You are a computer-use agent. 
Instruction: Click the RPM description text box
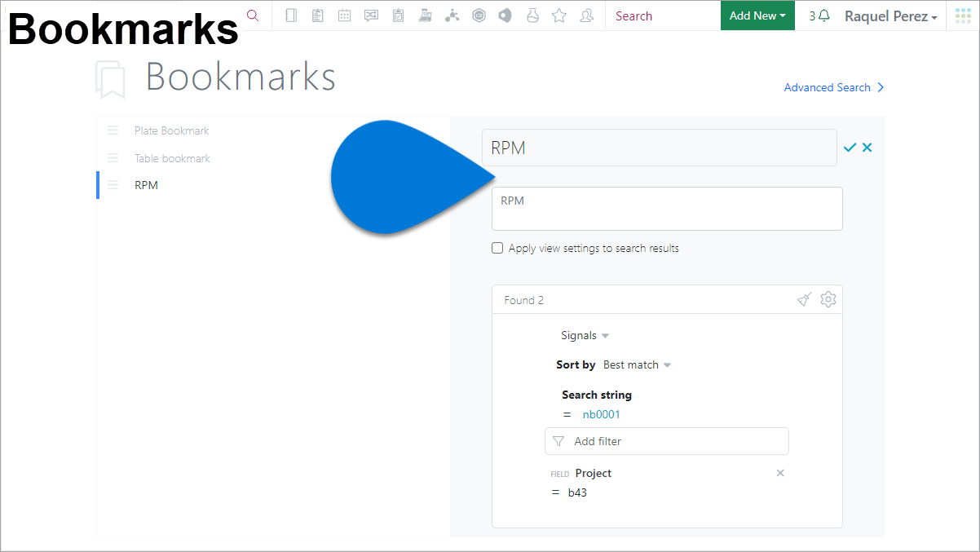click(667, 209)
